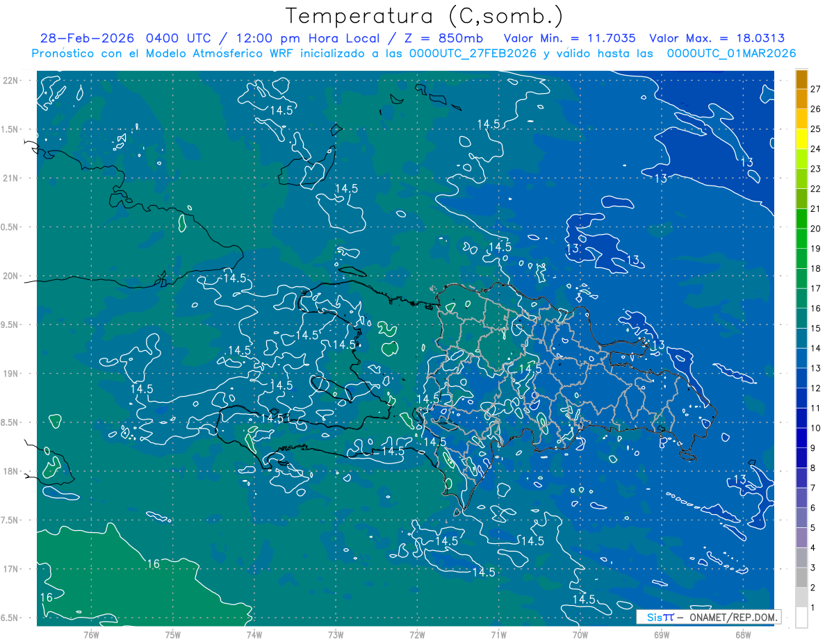The height and width of the screenshot is (644, 834).
Task: Click the '0000UTC_27FEB2026' initialization timestamp
Action: [473, 53]
